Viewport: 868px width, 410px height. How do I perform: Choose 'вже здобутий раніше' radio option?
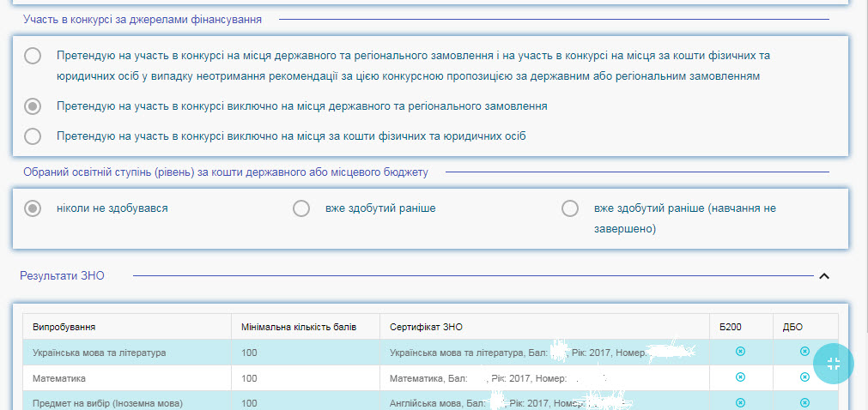[301, 208]
